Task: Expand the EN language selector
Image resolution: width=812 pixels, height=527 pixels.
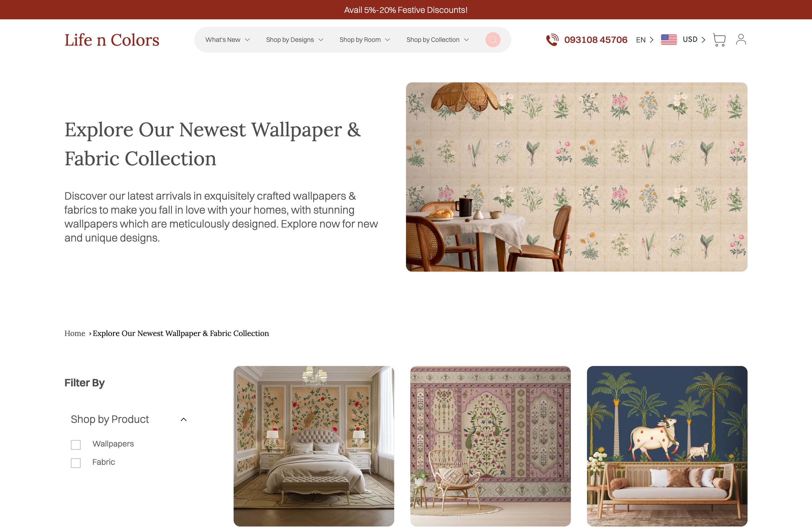Action: click(645, 40)
